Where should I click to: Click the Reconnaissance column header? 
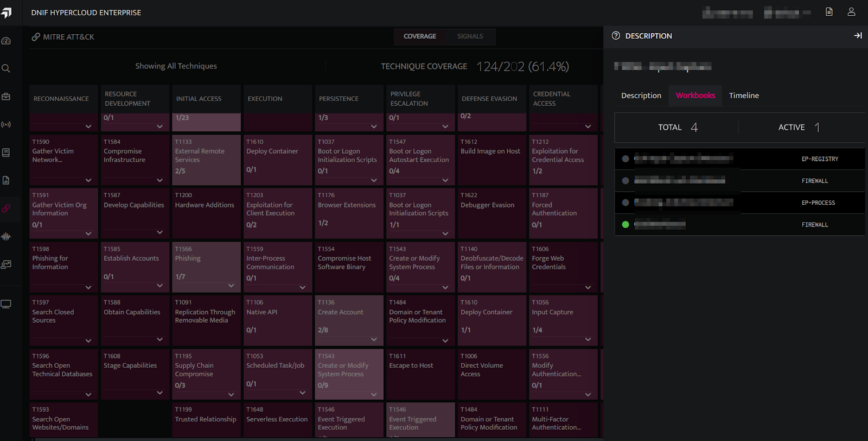[63, 99]
